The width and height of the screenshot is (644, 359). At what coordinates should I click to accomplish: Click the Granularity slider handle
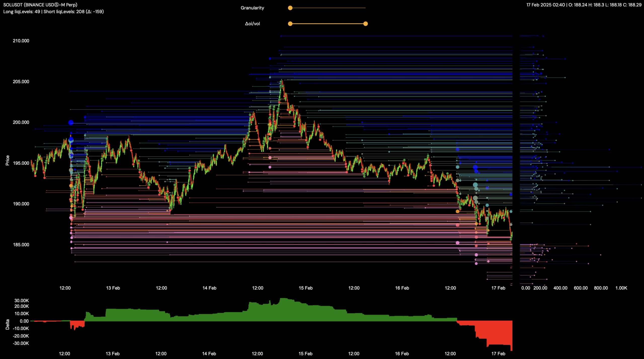[290, 8]
